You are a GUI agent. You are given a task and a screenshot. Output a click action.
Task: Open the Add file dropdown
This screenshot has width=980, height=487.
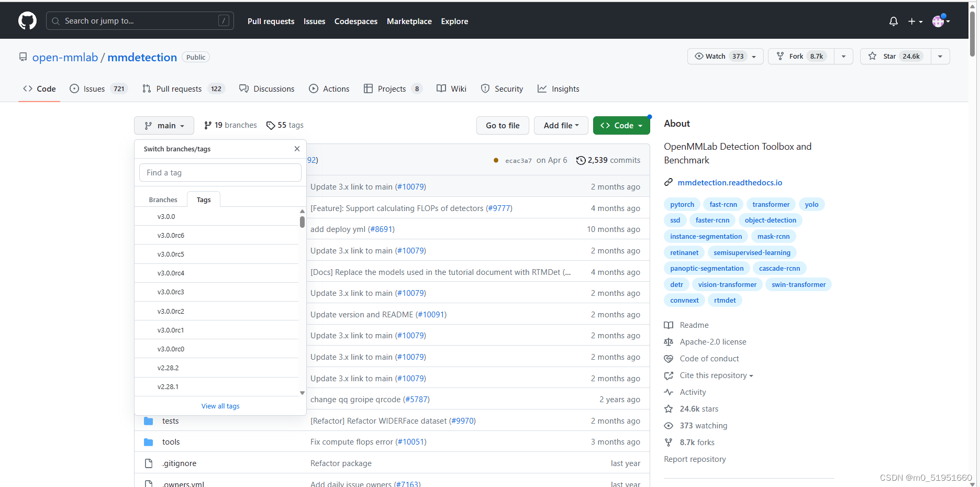tap(561, 126)
